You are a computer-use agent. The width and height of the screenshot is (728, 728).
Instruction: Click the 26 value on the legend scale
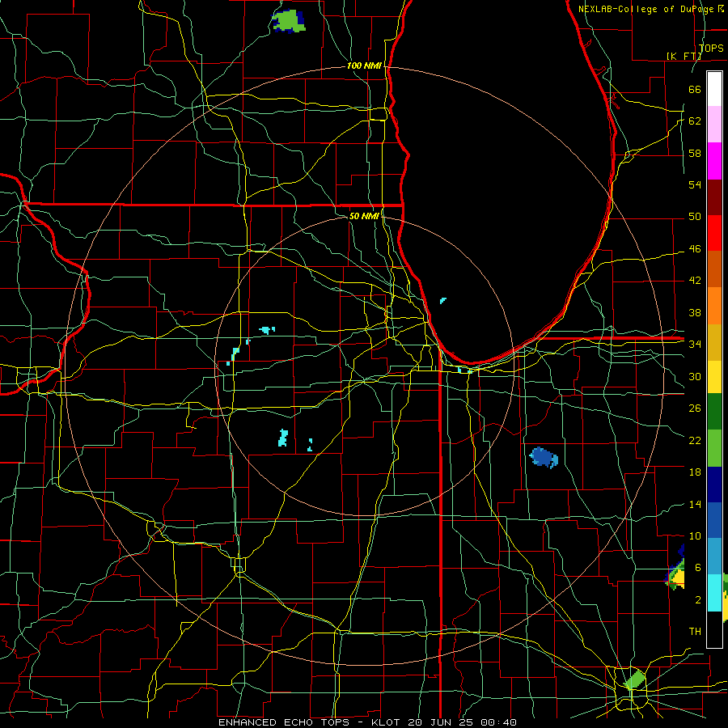pyautogui.click(x=695, y=408)
